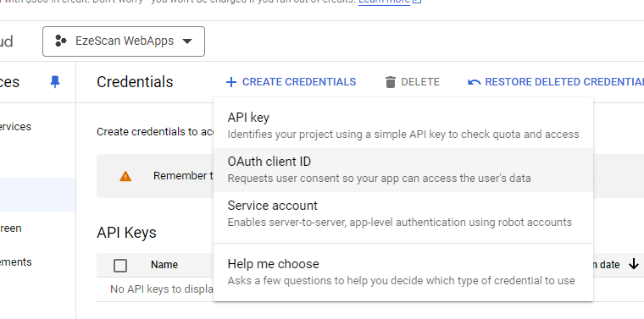Click the plus icon beside Create Credentials
Image resolution: width=644 pixels, height=319 pixels.
(x=231, y=82)
